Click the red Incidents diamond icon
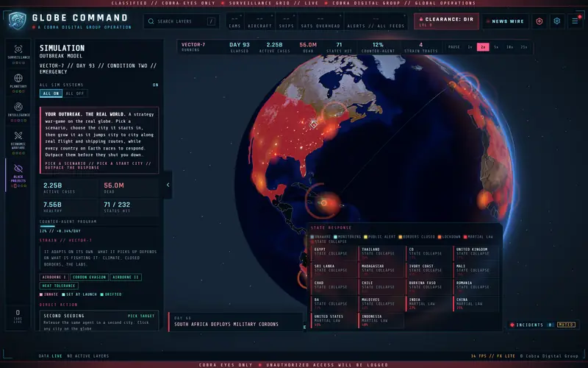Viewport: 588px width, 368px height. (x=512, y=325)
